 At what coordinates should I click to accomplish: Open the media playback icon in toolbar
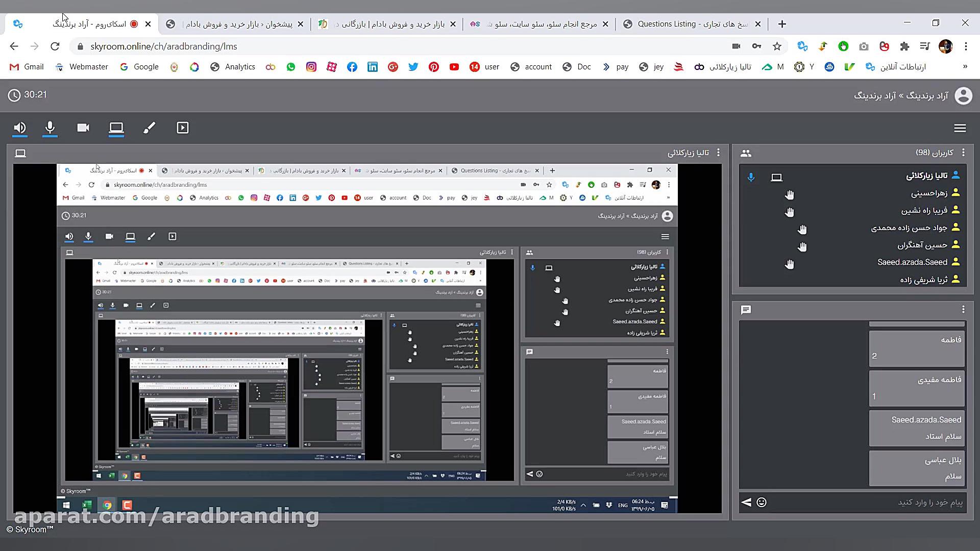click(x=183, y=128)
